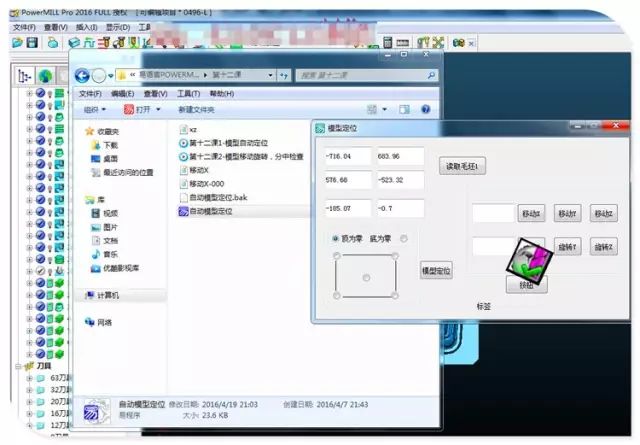Screen dimensions: 640x445
Task: Expand the 20刀 folder in tool tree
Action: point(29,402)
